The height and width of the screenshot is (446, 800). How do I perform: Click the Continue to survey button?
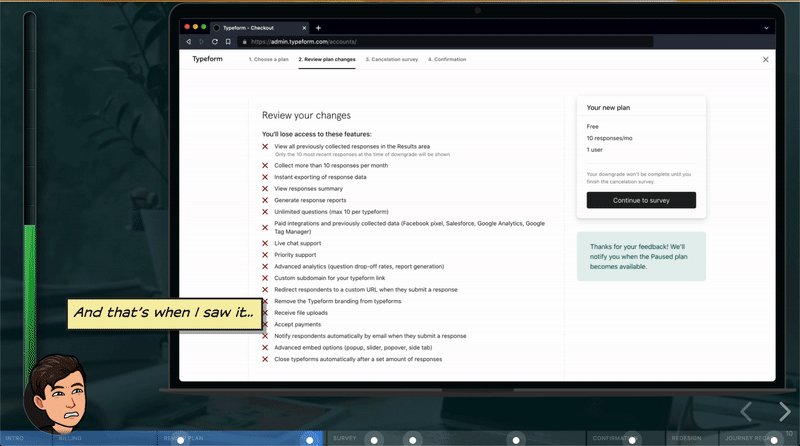(x=641, y=200)
